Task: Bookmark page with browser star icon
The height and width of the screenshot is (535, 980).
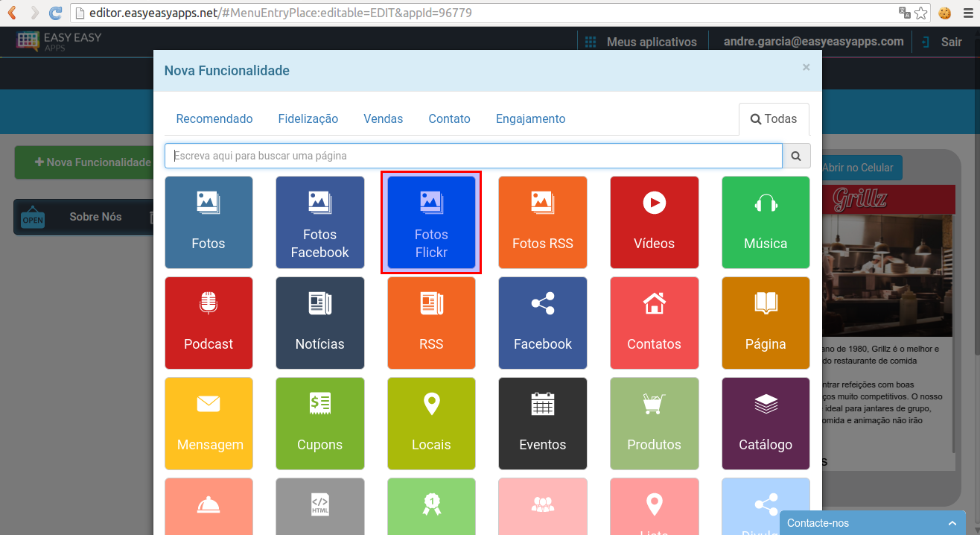Action: pos(921,13)
